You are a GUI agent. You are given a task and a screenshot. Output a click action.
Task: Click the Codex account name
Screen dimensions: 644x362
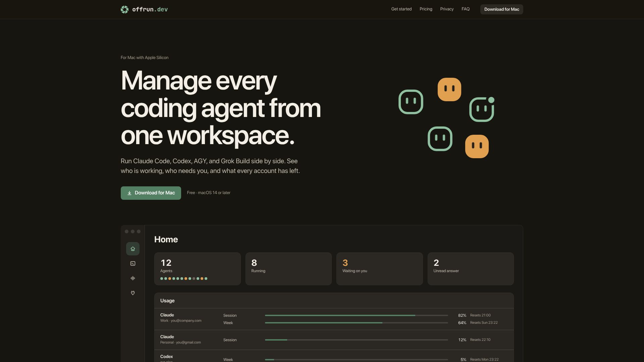point(167,357)
